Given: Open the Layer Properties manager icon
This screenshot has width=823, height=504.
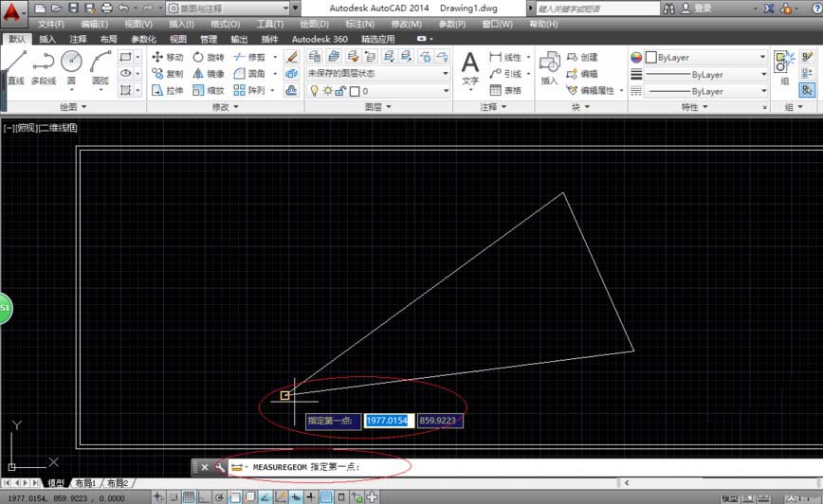Looking at the screenshot, I should 315,56.
